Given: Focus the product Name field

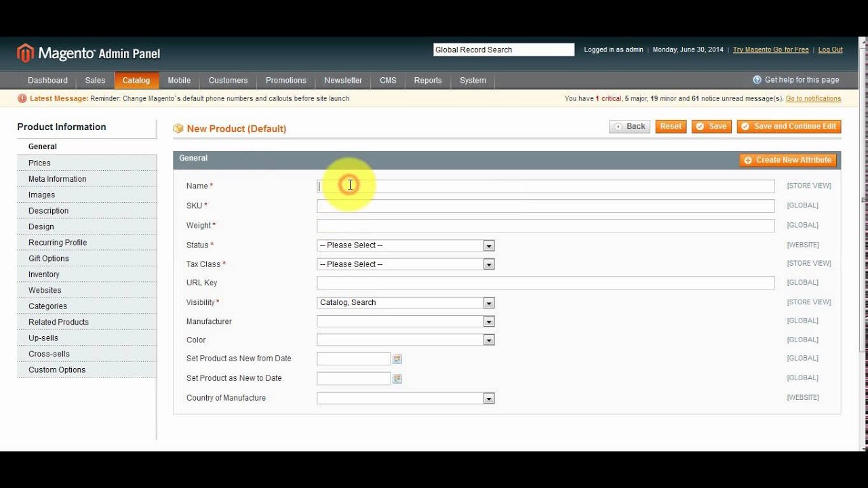Looking at the screenshot, I should (x=546, y=186).
